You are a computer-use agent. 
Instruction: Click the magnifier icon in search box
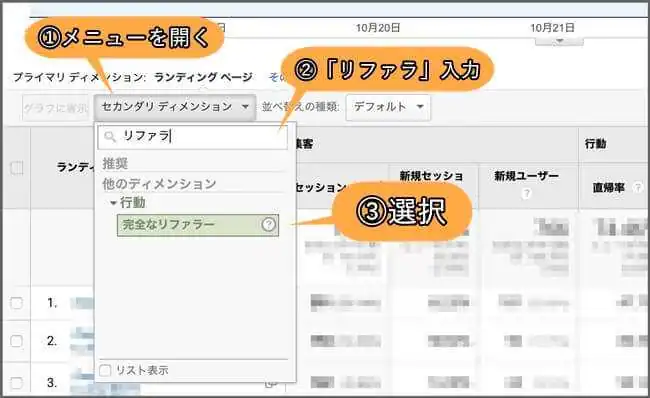tap(109, 136)
